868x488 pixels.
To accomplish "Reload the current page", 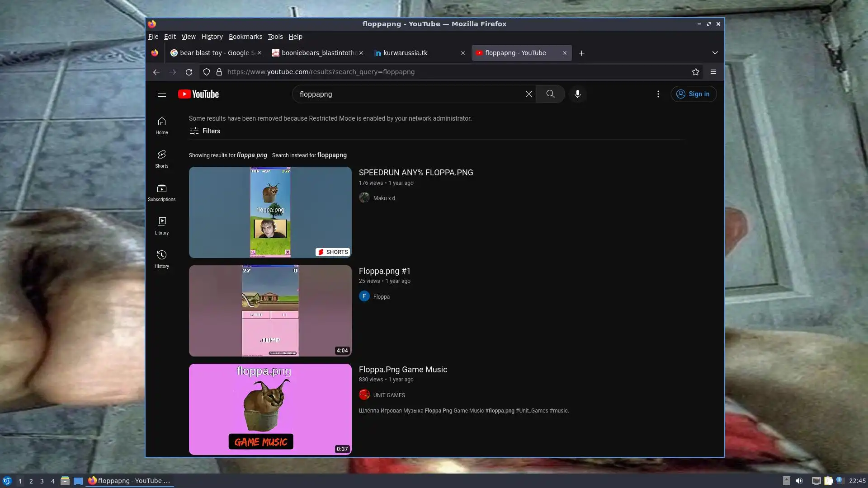I will click(x=189, y=72).
